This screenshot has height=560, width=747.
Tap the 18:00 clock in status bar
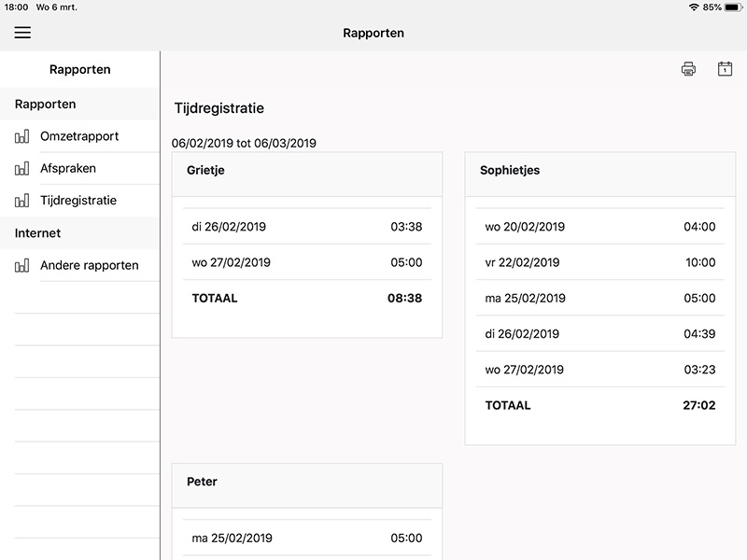pos(16,7)
